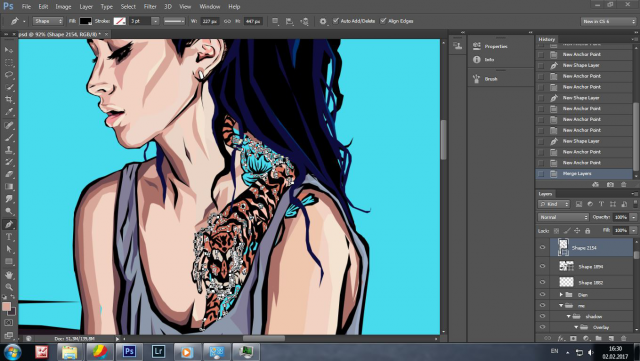Image resolution: width=640 pixels, height=361 pixels.
Task: Click the delete layer trash icon
Action: 623,338
